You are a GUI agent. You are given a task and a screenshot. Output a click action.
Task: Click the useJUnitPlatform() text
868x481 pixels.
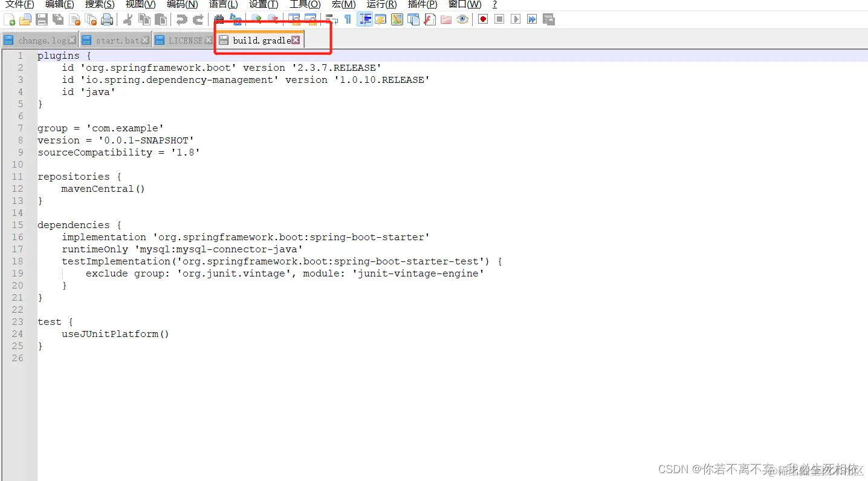[x=115, y=334]
